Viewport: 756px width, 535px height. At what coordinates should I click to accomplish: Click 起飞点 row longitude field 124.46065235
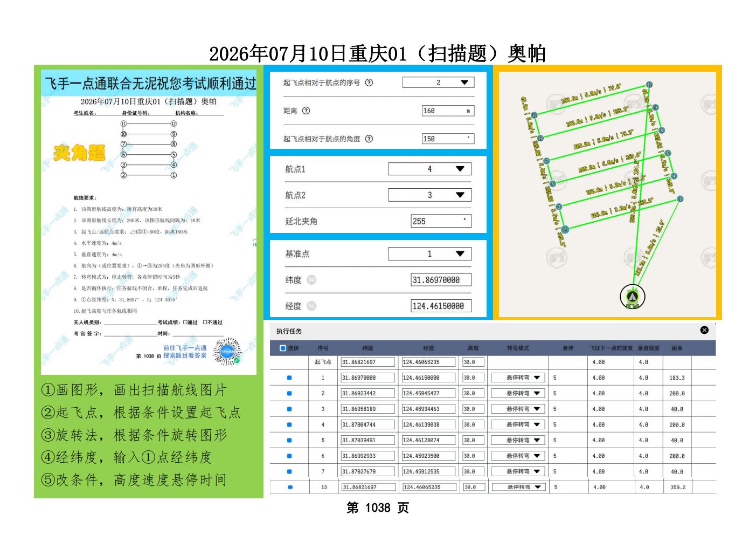click(428, 362)
